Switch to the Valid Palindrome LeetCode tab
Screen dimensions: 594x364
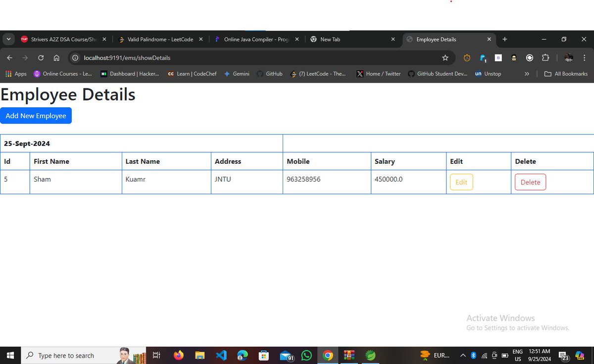click(x=158, y=39)
